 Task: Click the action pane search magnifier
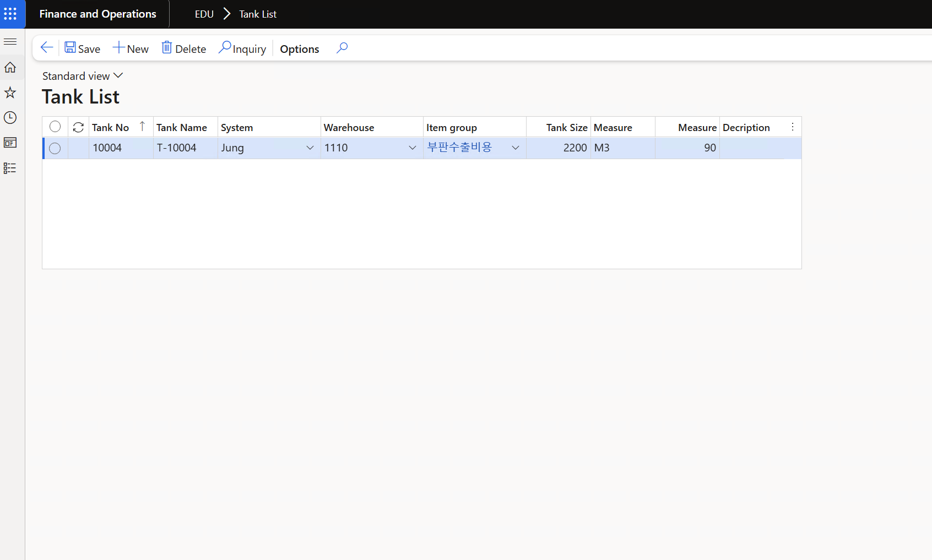(342, 48)
